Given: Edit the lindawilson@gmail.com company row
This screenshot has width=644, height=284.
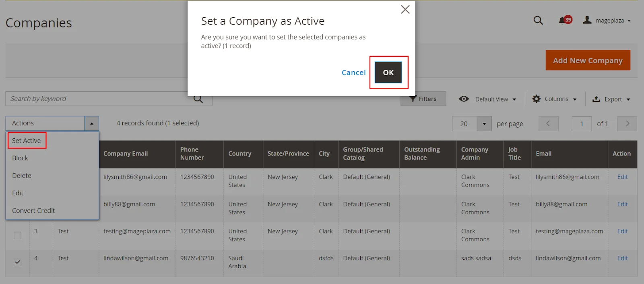Looking at the screenshot, I should (x=622, y=258).
